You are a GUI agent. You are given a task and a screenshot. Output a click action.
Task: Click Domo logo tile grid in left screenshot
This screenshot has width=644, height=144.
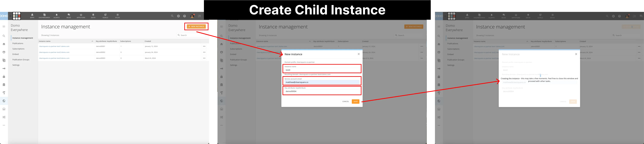(17, 16)
